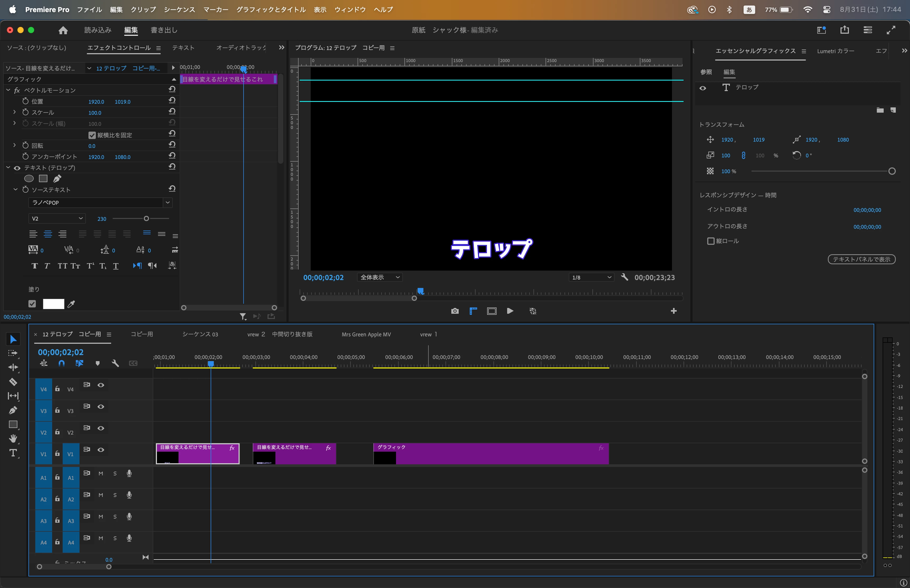Image resolution: width=910 pixels, height=588 pixels.
Task: Click the Export Frame camera icon
Action: 454,311
